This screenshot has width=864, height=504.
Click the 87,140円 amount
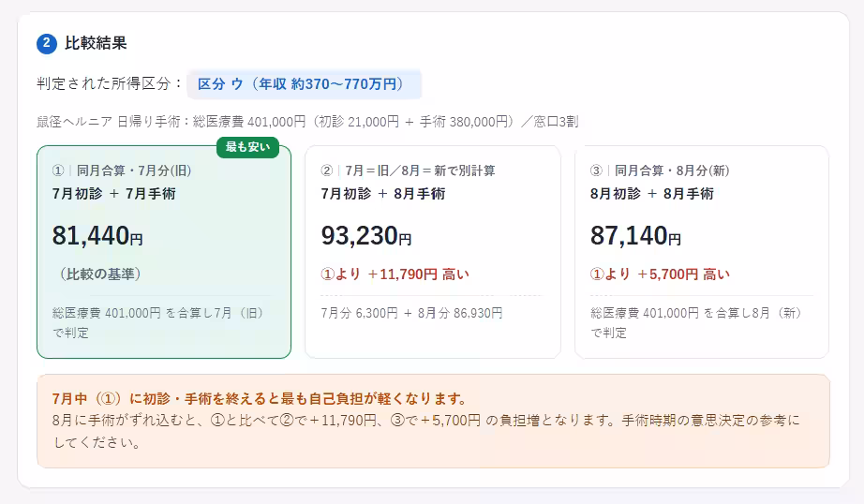pos(635,236)
